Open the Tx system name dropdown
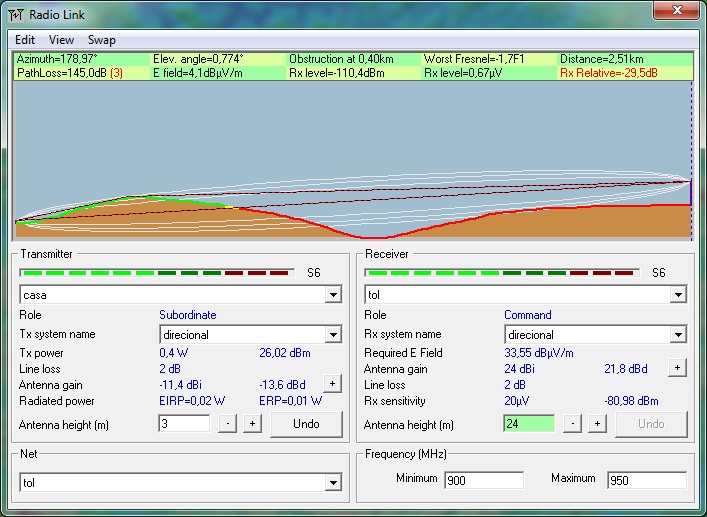This screenshot has width=707, height=517. point(334,335)
